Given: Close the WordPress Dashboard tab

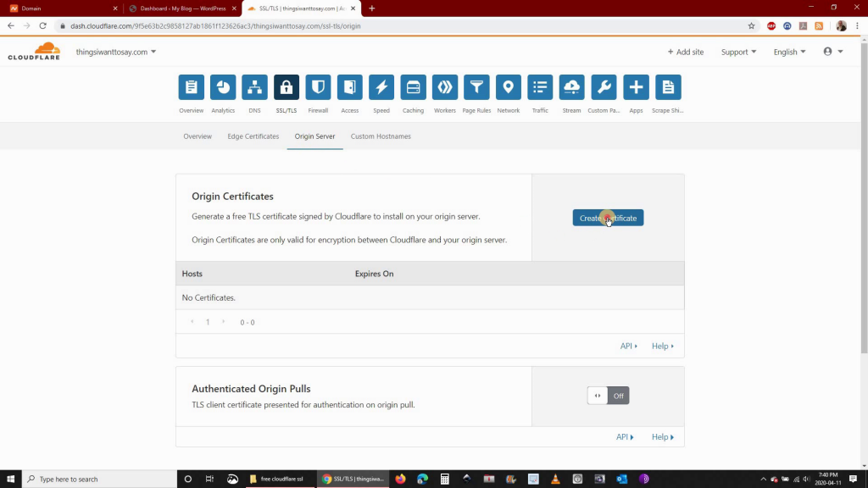Looking at the screenshot, I should point(234,8).
